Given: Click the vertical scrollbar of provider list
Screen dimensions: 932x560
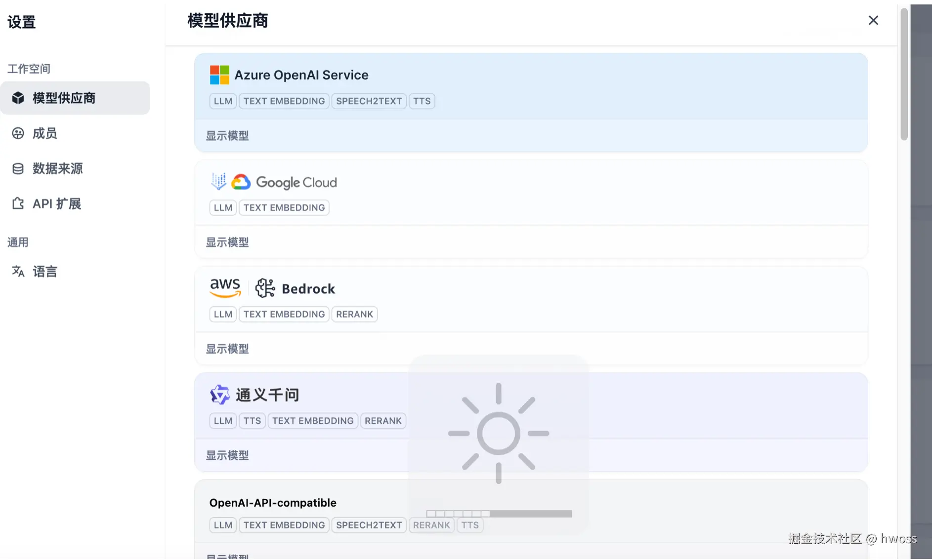Looking at the screenshot, I should 904,74.
